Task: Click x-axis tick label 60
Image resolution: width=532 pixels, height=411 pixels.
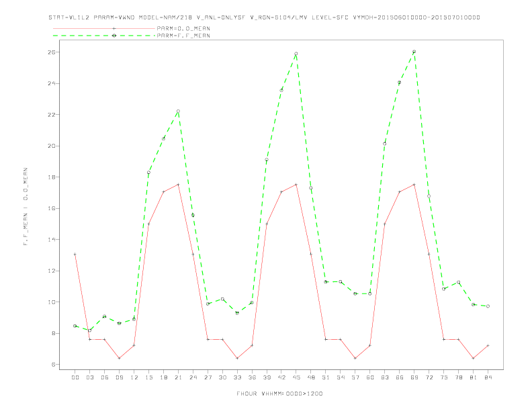Action: pos(370,377)
